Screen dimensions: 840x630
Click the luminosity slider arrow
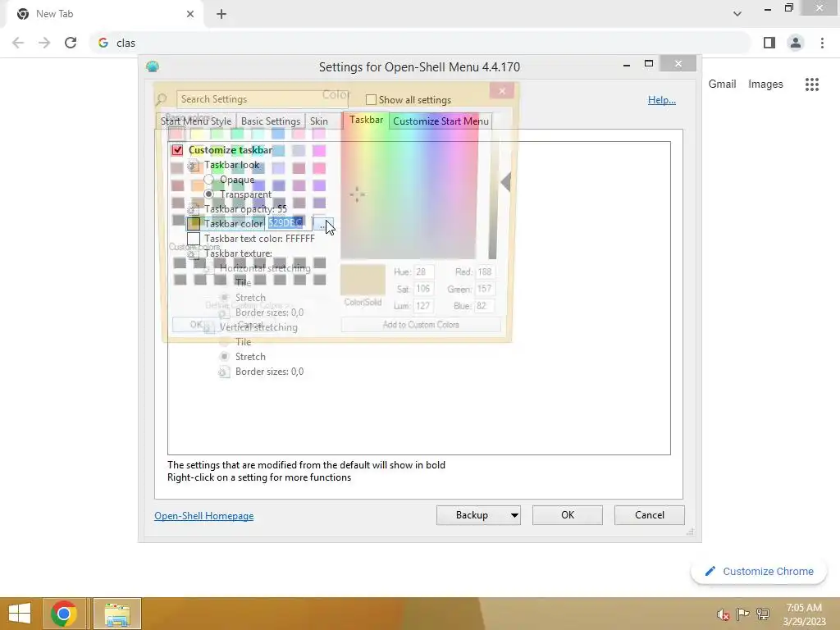[x=505, y=182]
